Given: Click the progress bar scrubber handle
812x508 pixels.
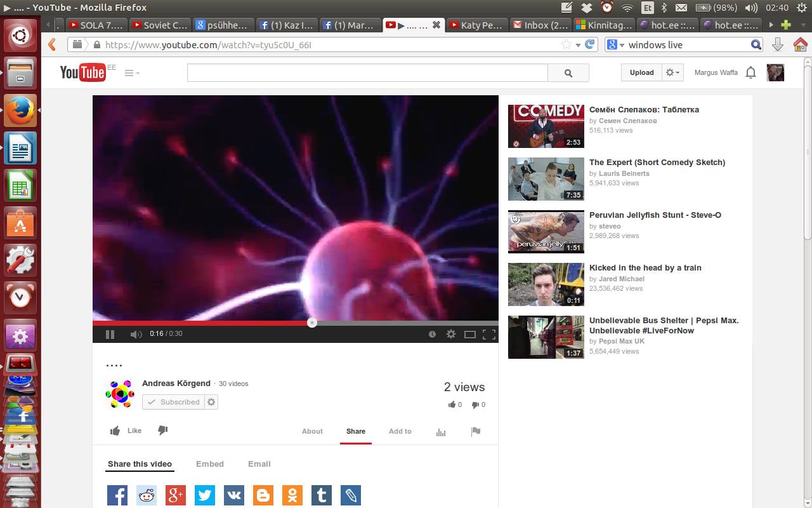Looking at the screenshot, I should (x=311, y=323).
